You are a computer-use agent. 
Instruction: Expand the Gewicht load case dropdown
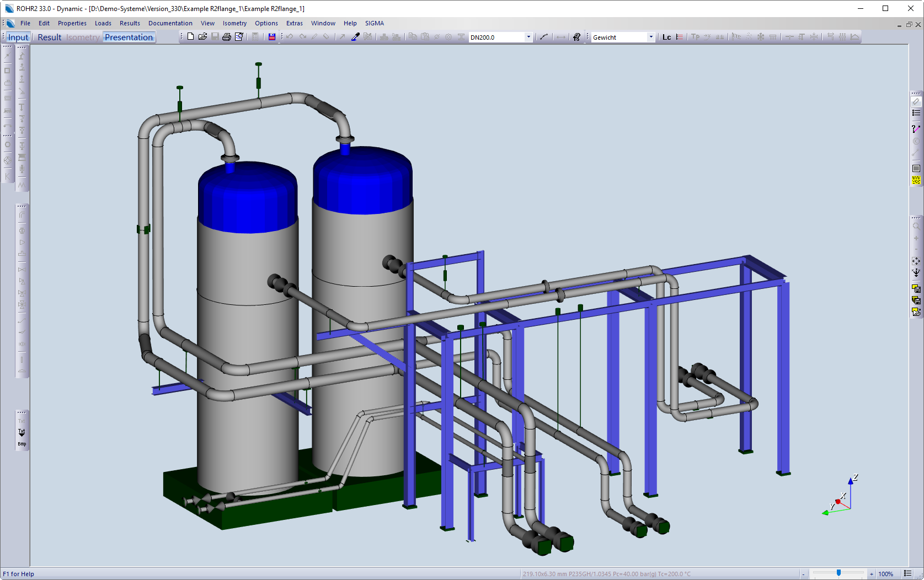(650, 37)
